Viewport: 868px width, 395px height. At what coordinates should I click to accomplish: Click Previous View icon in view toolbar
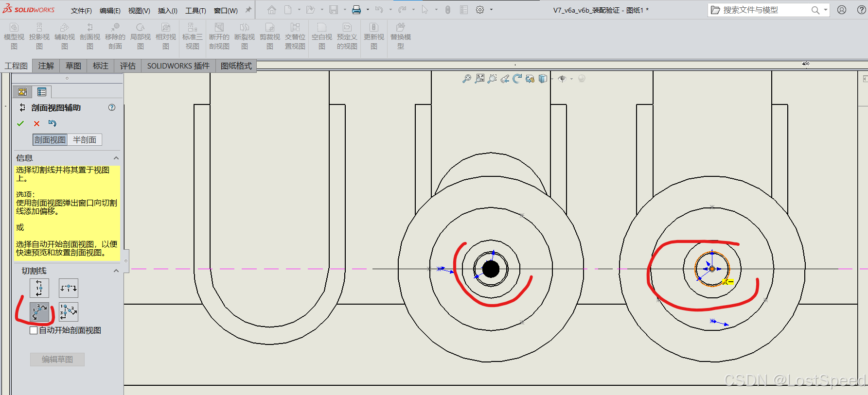505,79
